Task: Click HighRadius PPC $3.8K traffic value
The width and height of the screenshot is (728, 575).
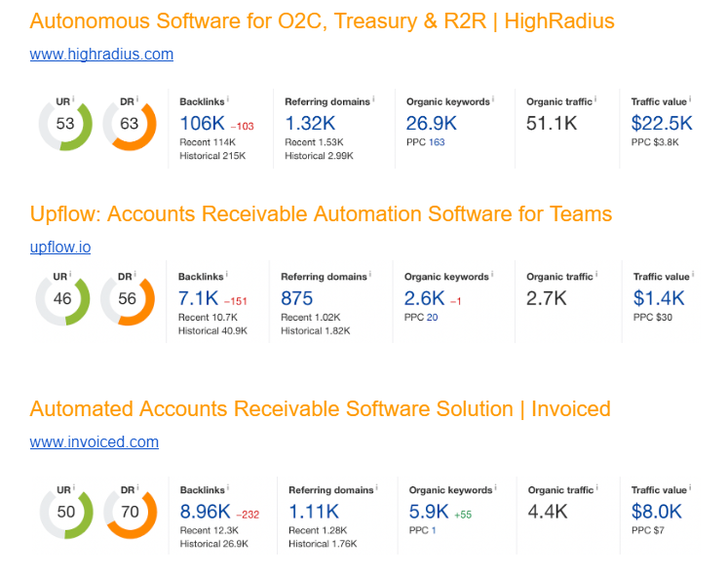Action: (655, 142)
